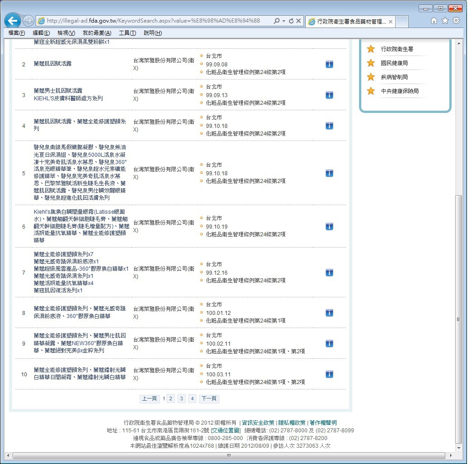This screenshot has height=464, width=476.
Task: Click horizontal scrollbar left arrow
Action: (8, 455)
